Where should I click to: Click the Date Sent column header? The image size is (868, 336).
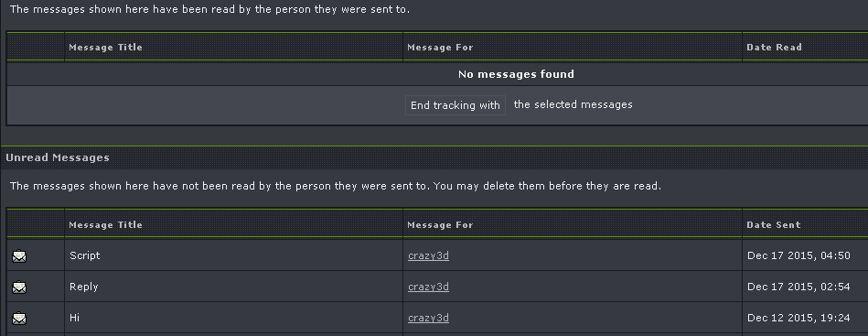(x=774, y=224)
